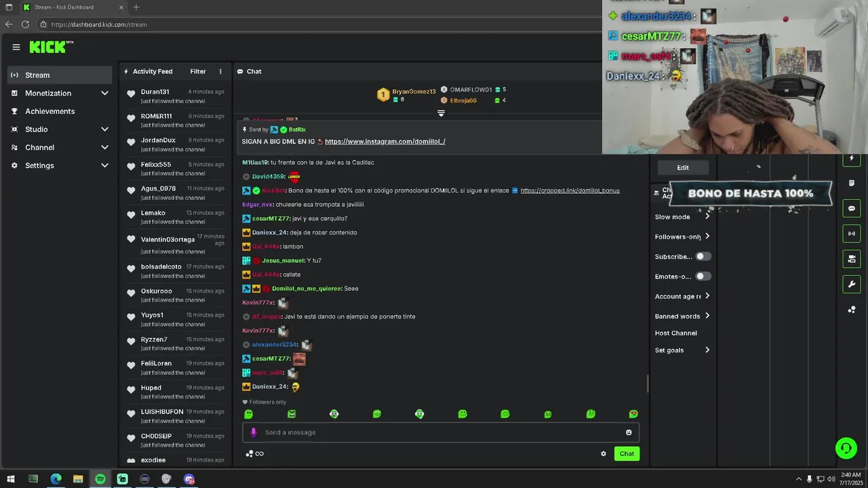The height and width of the screenshot is (488, 868).
Task: Click the green Chat send button
Action: click(627, 454)
